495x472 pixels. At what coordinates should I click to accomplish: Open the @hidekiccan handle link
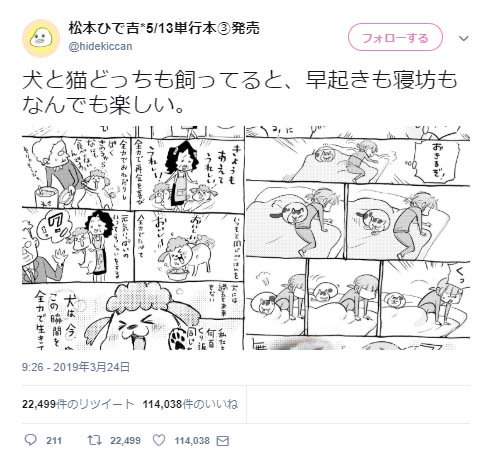(100, 46)
